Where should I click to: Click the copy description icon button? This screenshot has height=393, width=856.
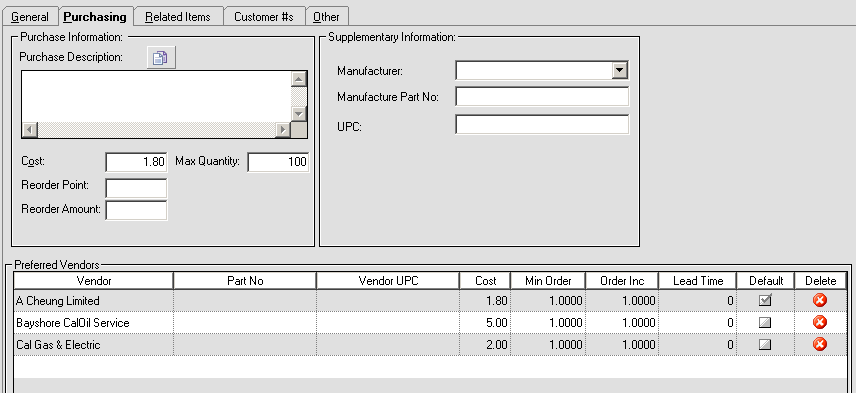pyautogui.click(x=161, y=58)
